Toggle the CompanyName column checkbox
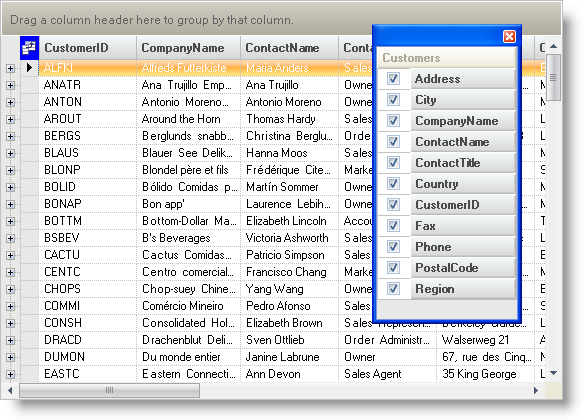 393,120
